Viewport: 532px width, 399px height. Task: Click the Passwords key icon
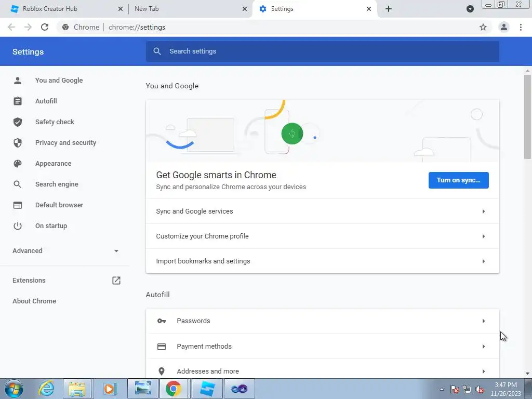click(x=162, y=321)
